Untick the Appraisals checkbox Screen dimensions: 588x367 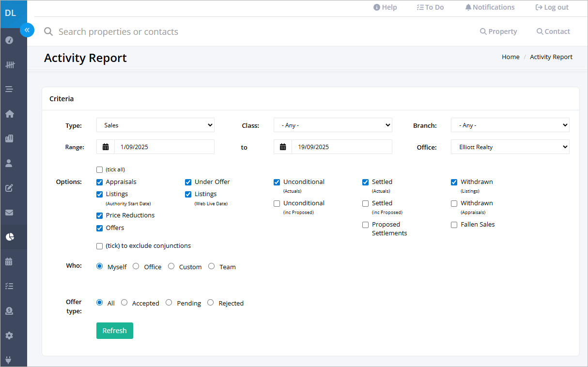pos(99,183)
